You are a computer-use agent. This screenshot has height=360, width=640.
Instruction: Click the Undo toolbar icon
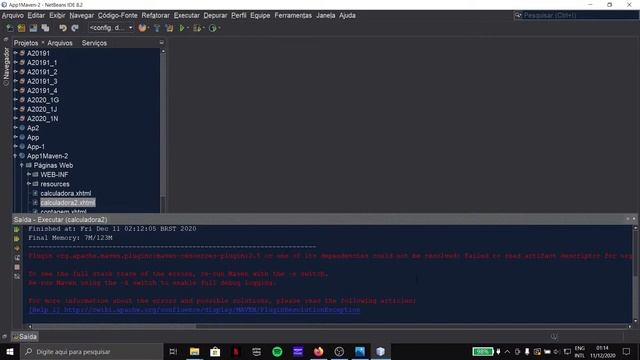tap(62, 28)
